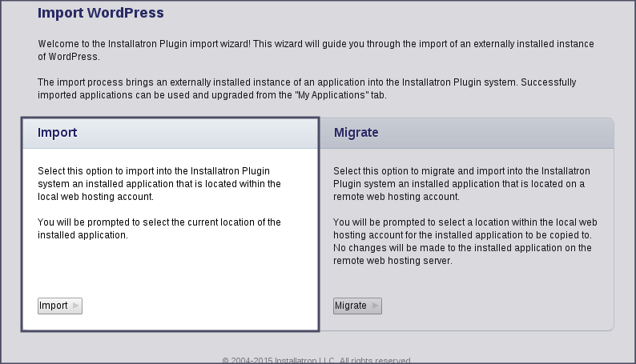Screen dimensions: 636x364
Task: Click the arrow icon on the Import button
Action: pyautogui.click(x=76, y=306)
